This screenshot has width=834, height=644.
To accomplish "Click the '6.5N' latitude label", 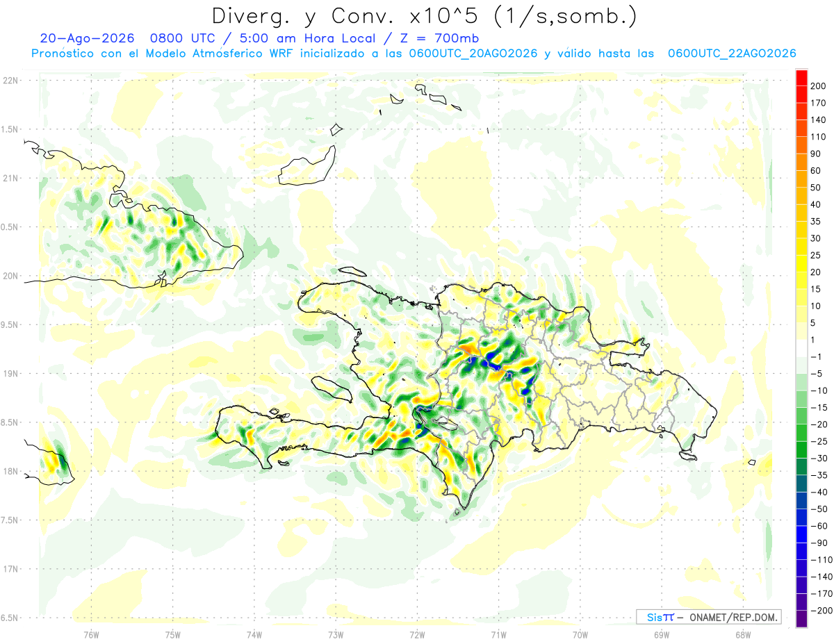I will [x=10, y=618].
